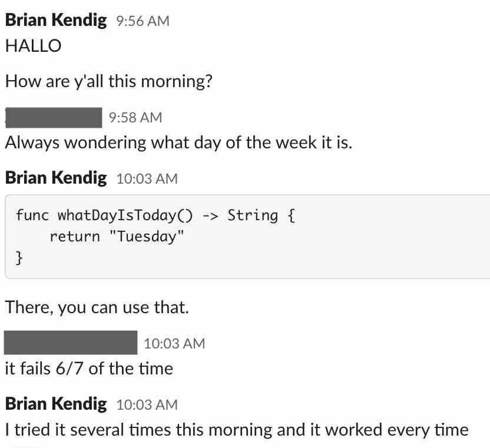Select the "How are y'all this morning?" message
Viewport: 490px width, 448px height.
pyautogui.click(x=109, y=82)
